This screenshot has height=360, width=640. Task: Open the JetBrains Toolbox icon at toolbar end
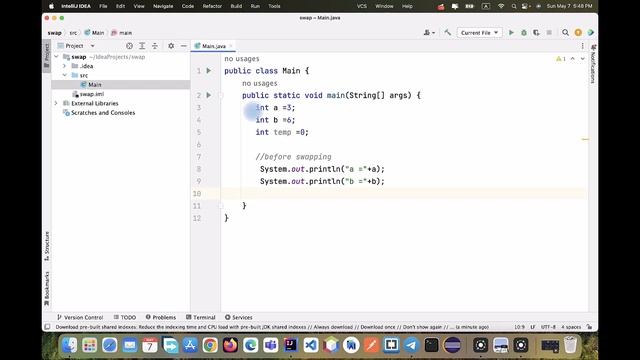point(591,32)
